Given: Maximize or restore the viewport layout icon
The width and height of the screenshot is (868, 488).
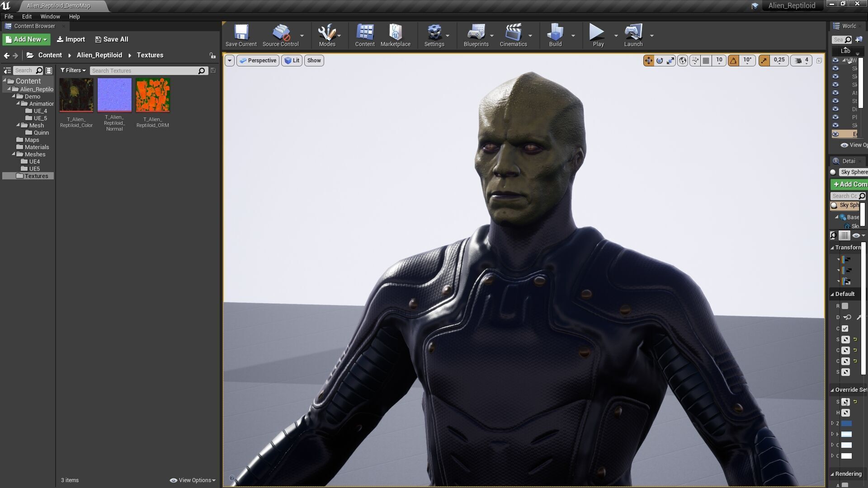Looking at the screenshot, I should pos(819,61).
